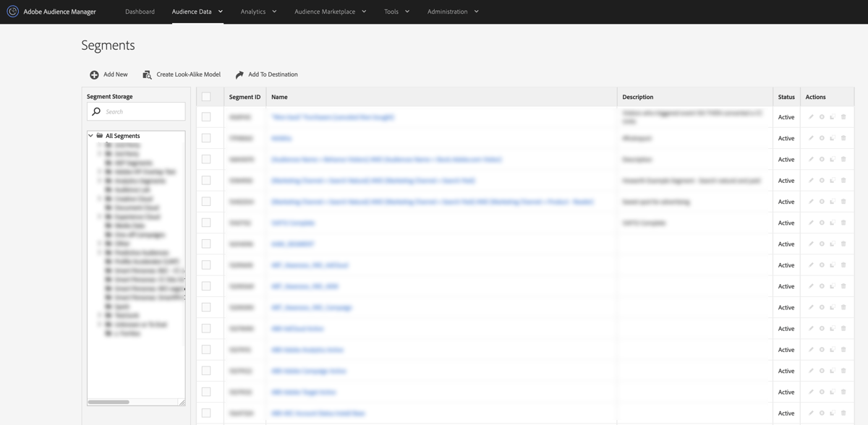Delete the first segment using the trash icon

(x=843, y=116)
